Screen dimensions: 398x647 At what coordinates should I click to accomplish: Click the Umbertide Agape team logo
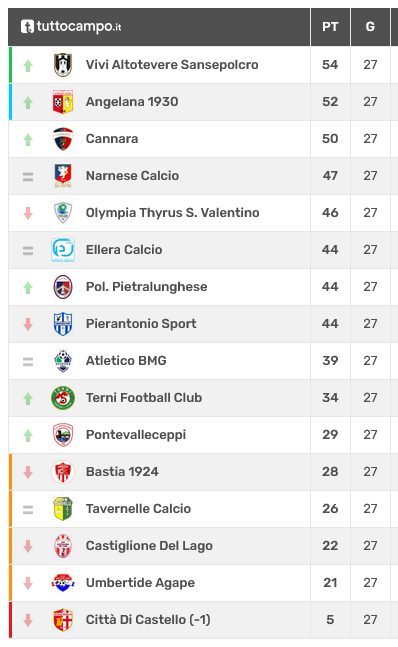[63, 583]
